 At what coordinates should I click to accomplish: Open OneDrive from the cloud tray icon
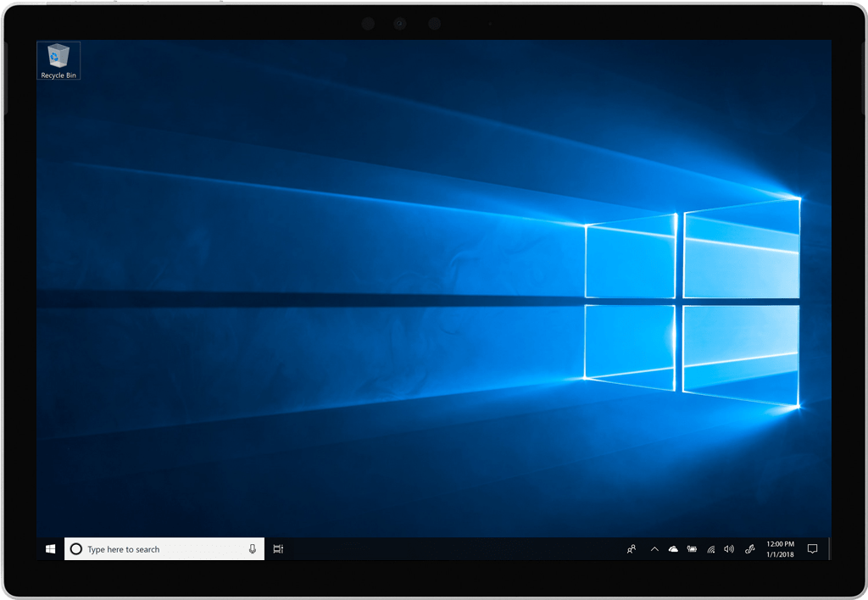pyautogui.click(x=673, y=548)
